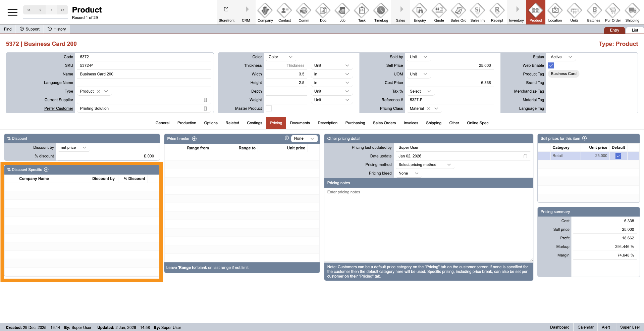This screenshot has height=331, width=644.
Task: Add a new Price breaks row
Action: pyautogui.click(x=194, y=139)
